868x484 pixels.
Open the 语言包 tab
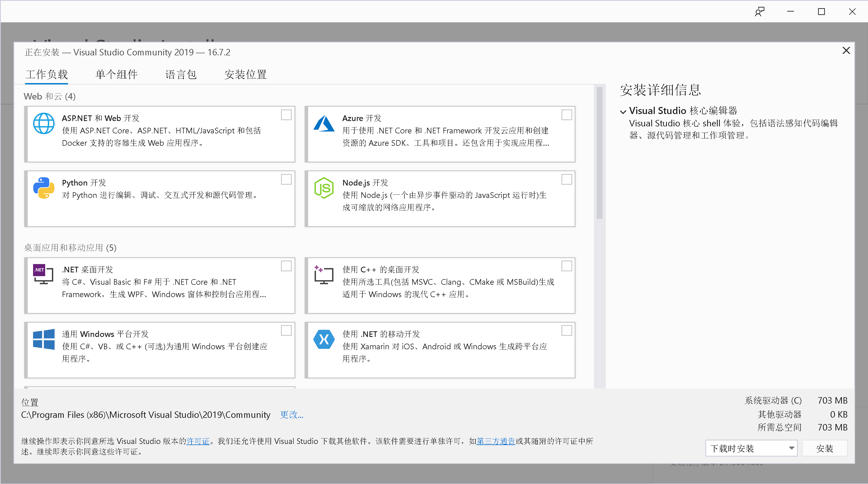(x=181, y=74)
